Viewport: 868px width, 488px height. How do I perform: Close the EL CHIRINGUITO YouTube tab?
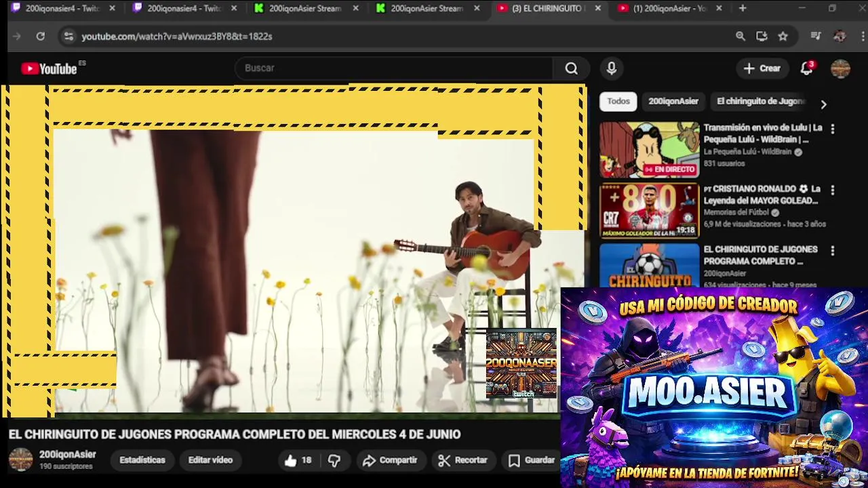(x=597, y=8)
